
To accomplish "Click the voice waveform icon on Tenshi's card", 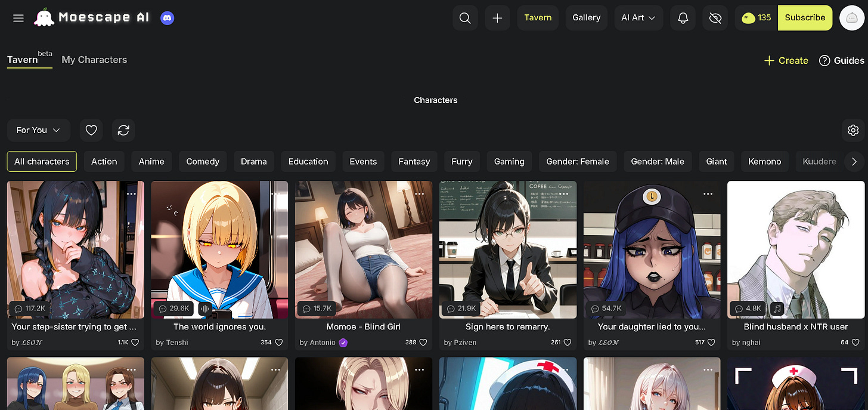I will 205,309.
